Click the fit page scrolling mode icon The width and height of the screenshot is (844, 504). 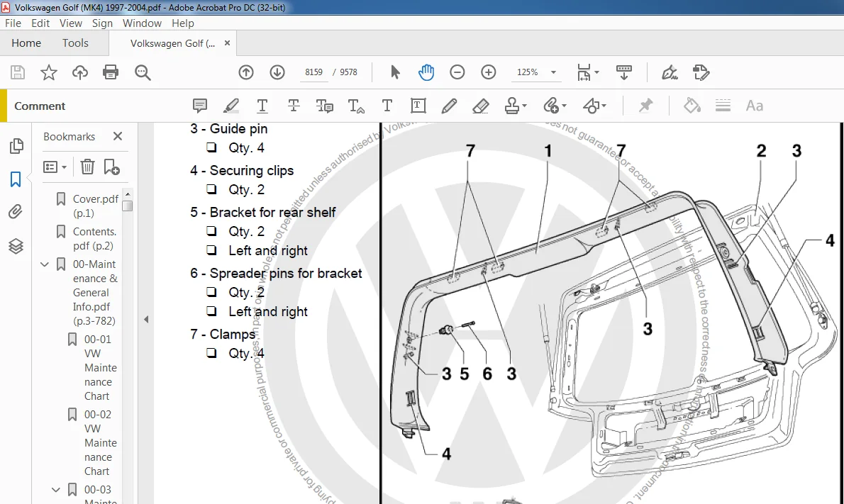pos(587,72)
